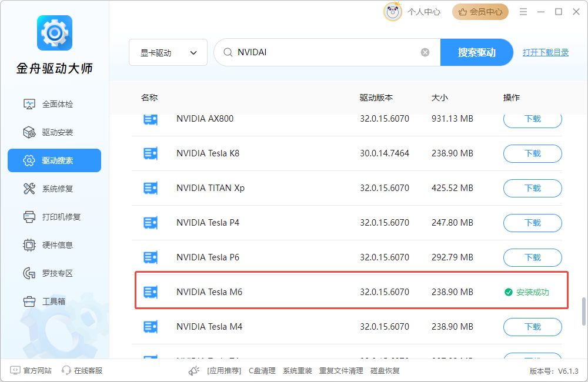Image resolution: width=588 pixels, height=382 pixels.
Task: Click the 292.79 MB size value
Action: point(452,257)
